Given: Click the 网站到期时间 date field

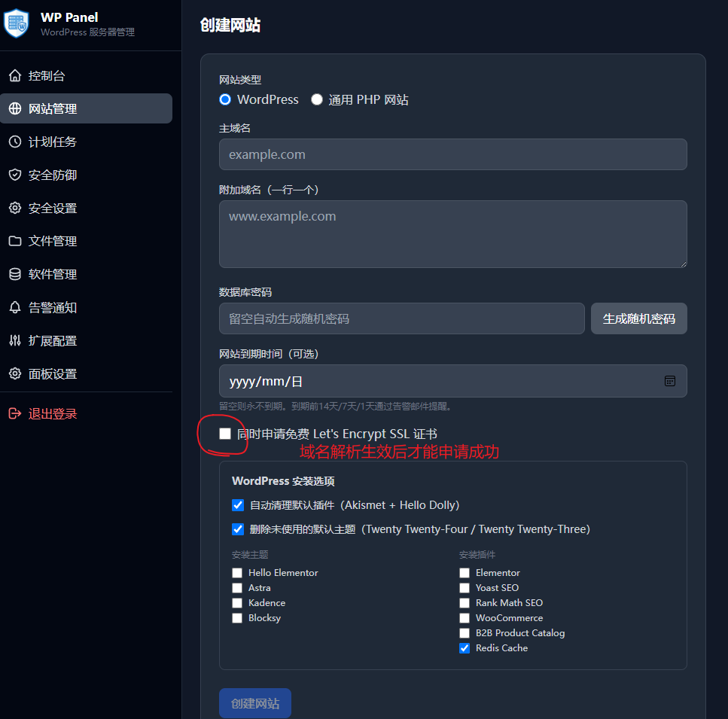Looking at the screenshot, I should (453, 381).
